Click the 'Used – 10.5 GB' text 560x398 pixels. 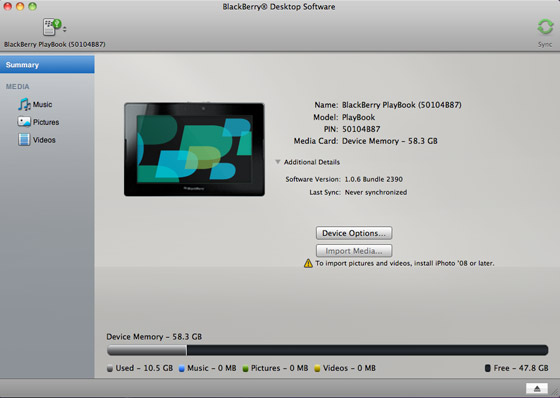click(x=144, y=368)
